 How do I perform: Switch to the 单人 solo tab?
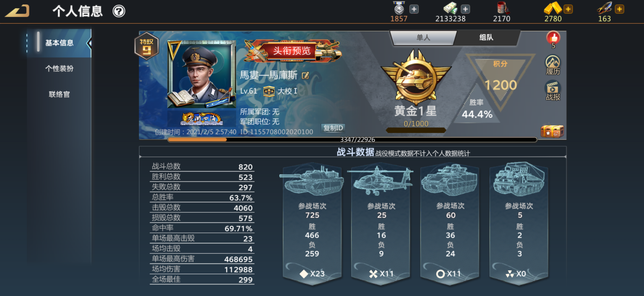[x=423, y=37]
